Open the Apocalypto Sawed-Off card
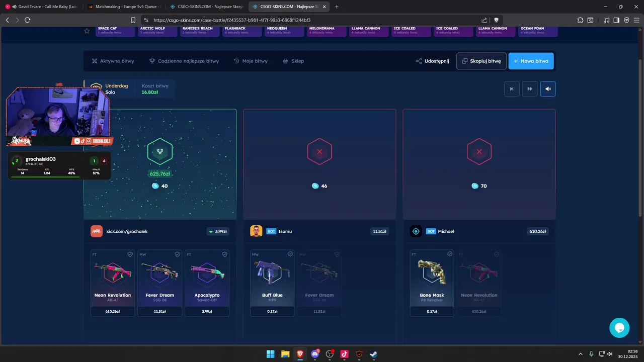This screenshot has width=644, height=362. 207,283
